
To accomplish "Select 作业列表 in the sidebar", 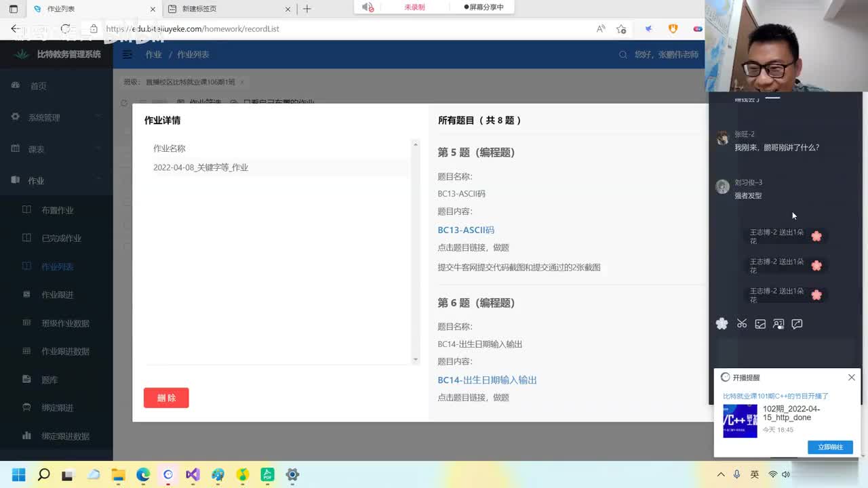I will 56,267.
